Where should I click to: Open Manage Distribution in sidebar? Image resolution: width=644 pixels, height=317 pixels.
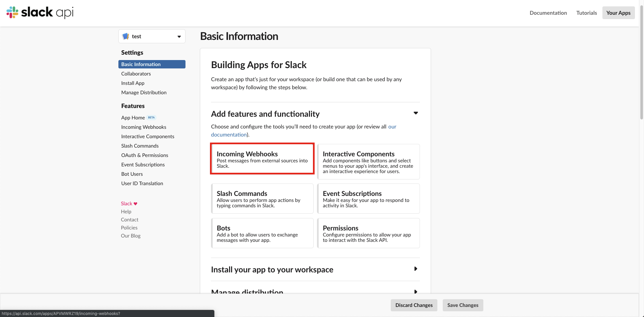(x=144, y=92)
